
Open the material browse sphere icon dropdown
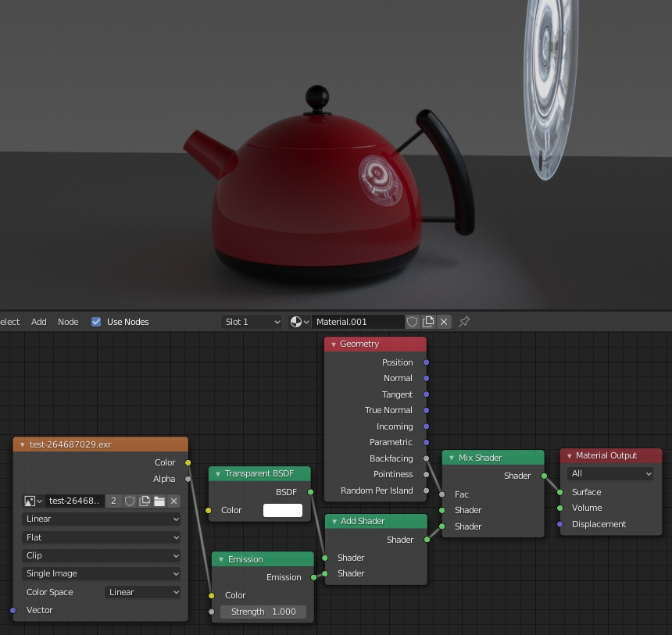click(299, 322)
